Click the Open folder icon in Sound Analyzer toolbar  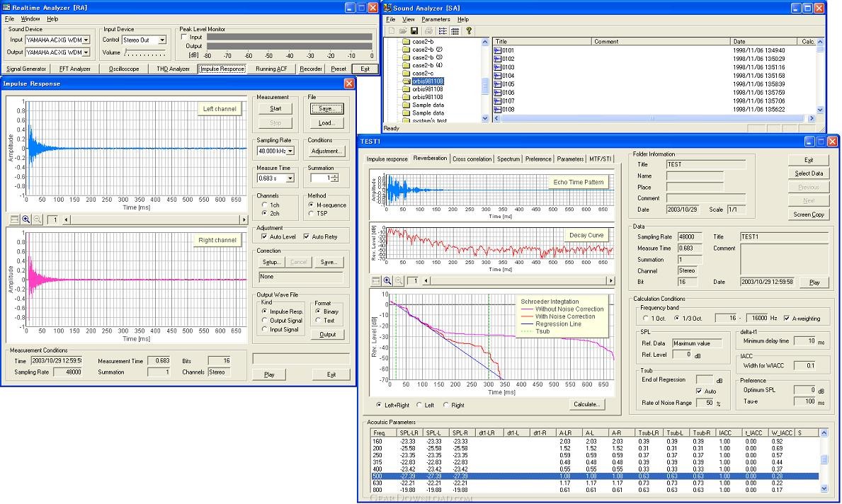tap(403, 31)
